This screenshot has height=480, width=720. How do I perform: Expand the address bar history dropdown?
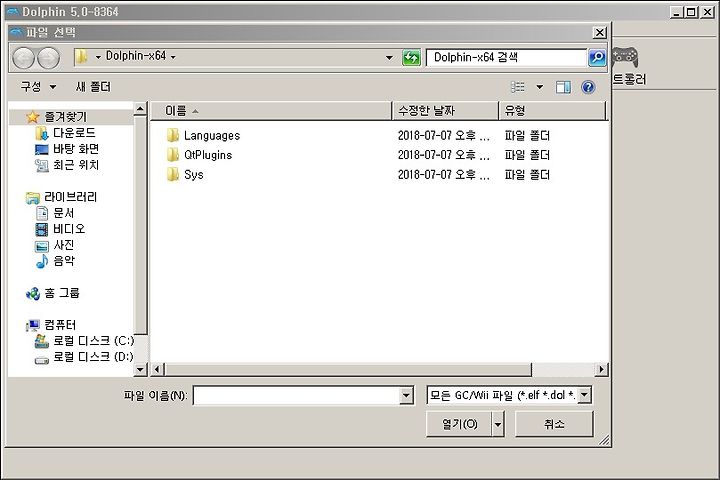tap(389, 57)
